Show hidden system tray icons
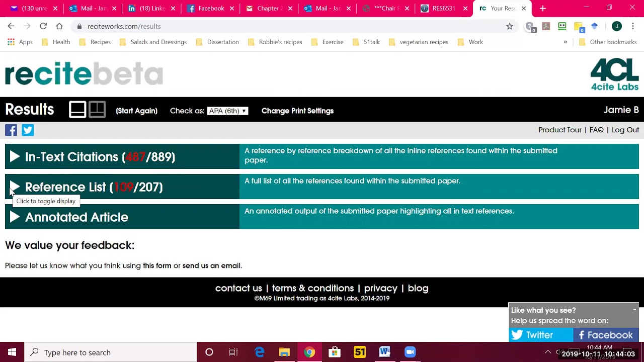The image size is (644, 362). (x=548, y=352)
